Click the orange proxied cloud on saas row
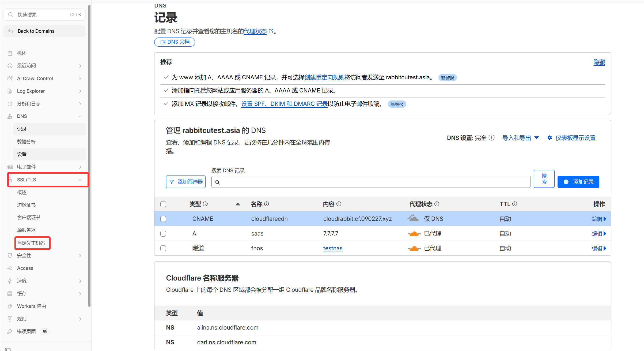Image resolution: width=644 pixels, height=351 pixels. [414, 234]
